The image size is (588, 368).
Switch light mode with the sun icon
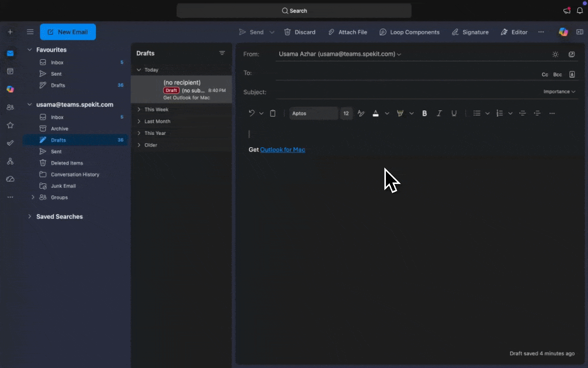pyautogui.click(x=555, y=54)
